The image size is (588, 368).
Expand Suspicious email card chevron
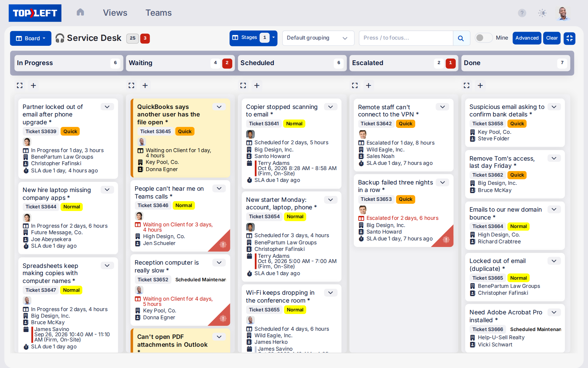(x=554, y=107)
